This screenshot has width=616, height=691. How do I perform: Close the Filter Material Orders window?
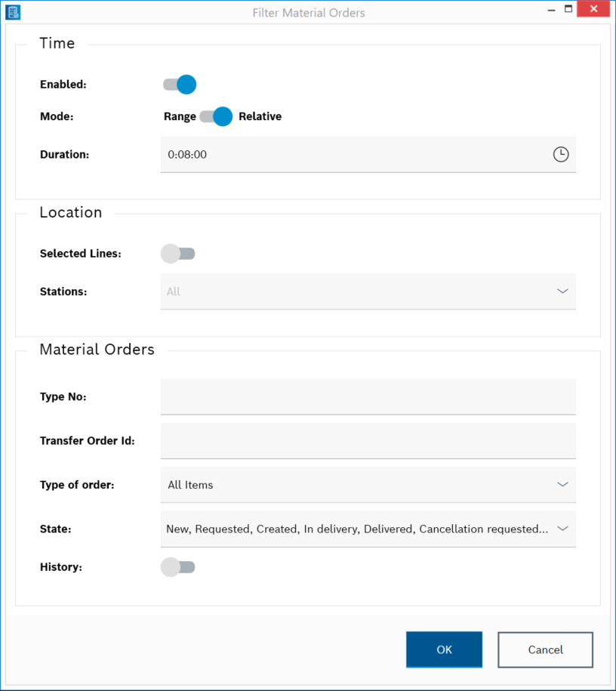click(x=593, y=9)
